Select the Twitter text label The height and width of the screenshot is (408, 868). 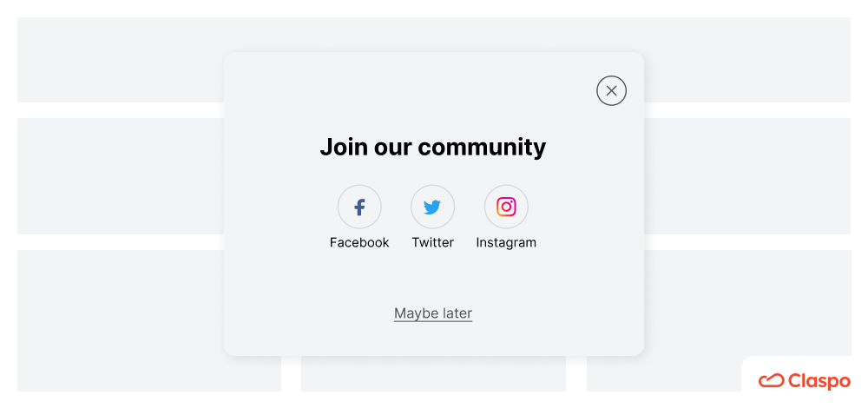tap(432, 242)
